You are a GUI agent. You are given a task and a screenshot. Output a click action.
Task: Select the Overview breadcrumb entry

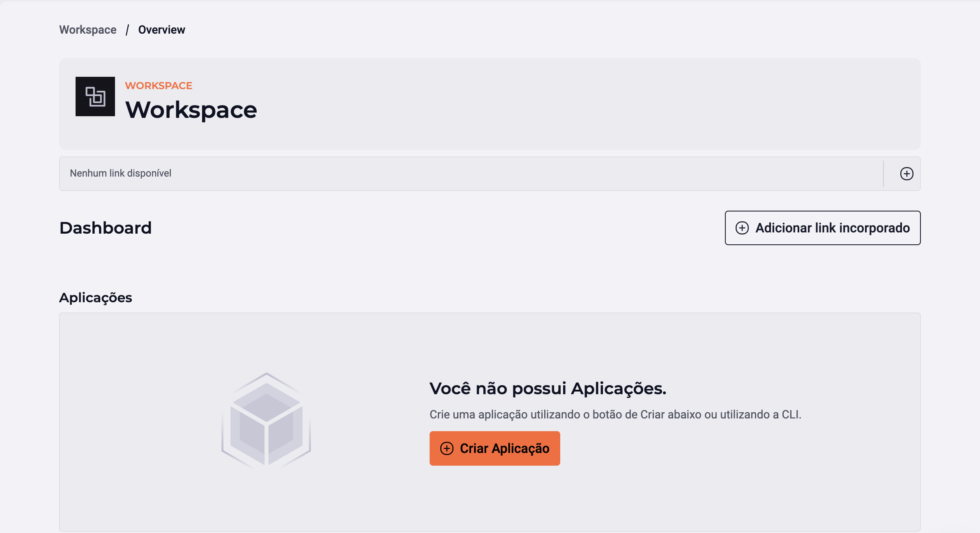(161, 30)
